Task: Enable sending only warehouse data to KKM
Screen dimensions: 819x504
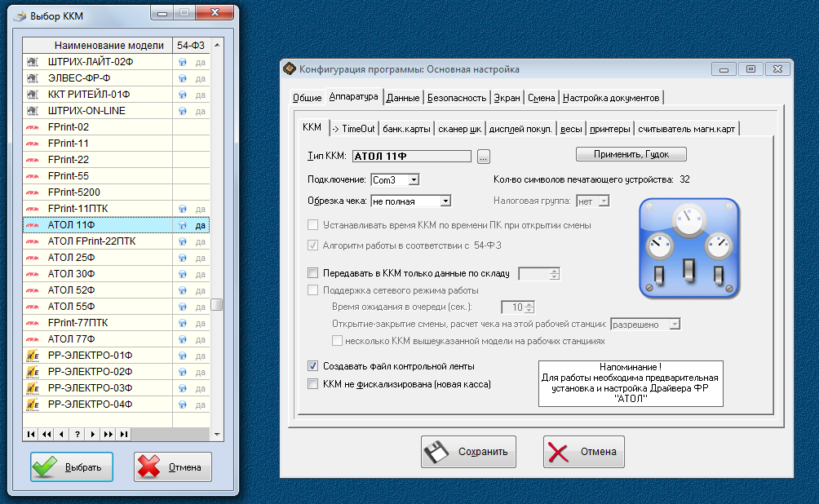Action: coord(313,272)
